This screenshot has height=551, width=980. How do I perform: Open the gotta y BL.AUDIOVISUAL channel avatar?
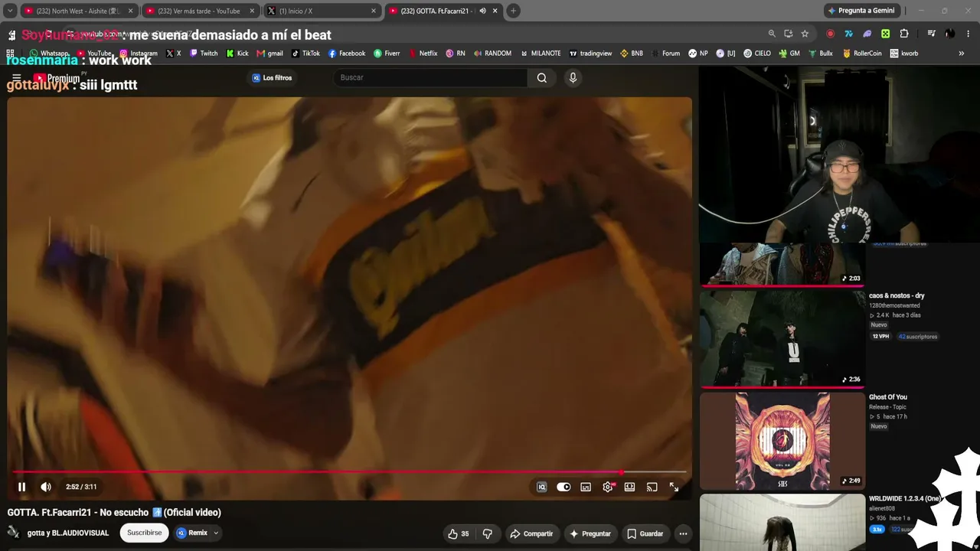click(14, 533)
